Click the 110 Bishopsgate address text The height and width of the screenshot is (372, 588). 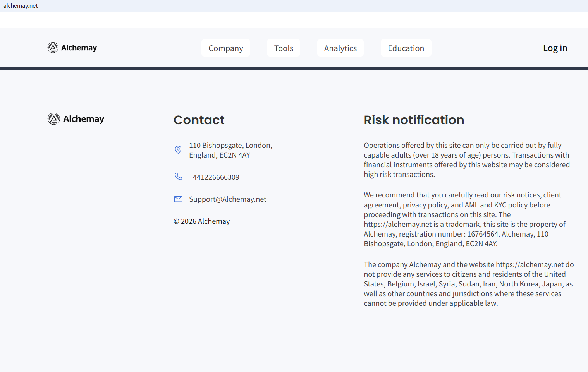230,150
